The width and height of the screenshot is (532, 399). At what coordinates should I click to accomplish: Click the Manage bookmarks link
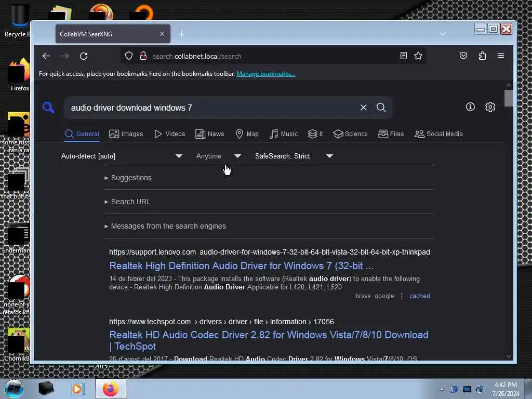coord(265,74)
